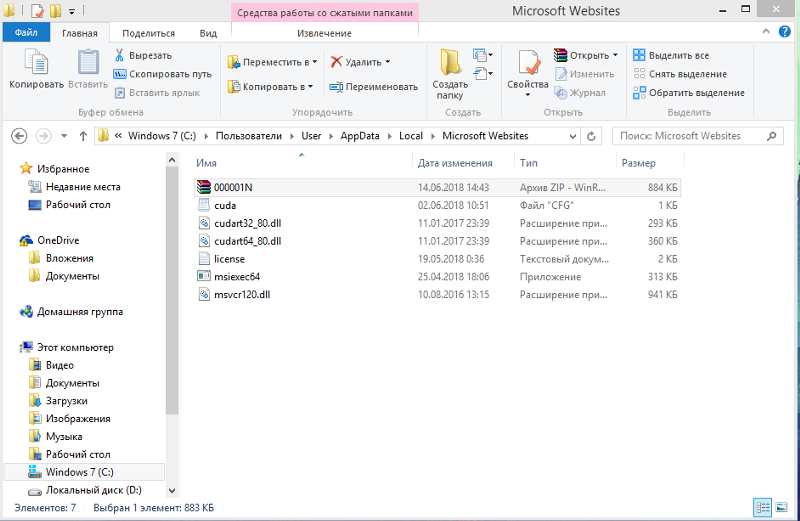Open the recent locations dropdown arrow
The height and width of the screenshot is (521, 800).
pos(64,136)
